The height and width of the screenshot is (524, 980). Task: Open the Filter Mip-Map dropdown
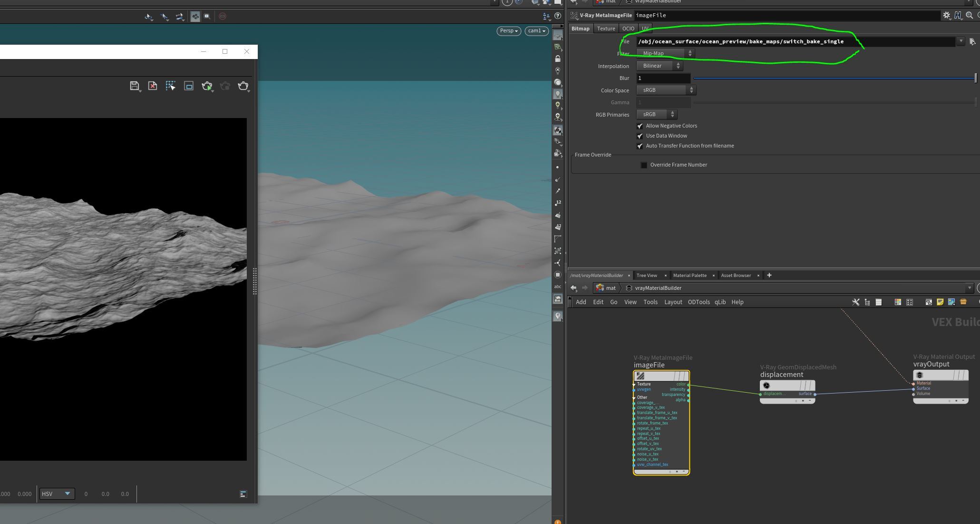665,53
